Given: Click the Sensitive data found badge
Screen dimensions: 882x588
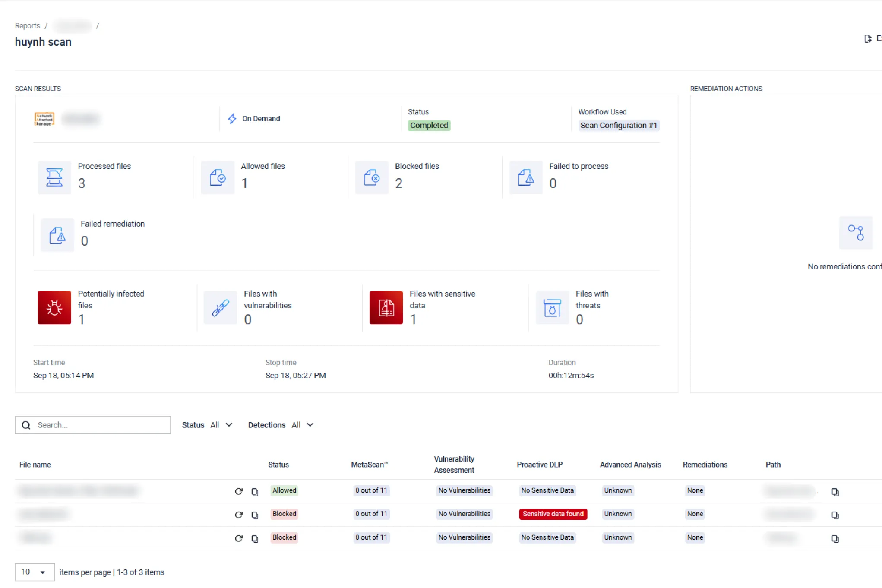Looking at the screenshot, I should [553, 514].
